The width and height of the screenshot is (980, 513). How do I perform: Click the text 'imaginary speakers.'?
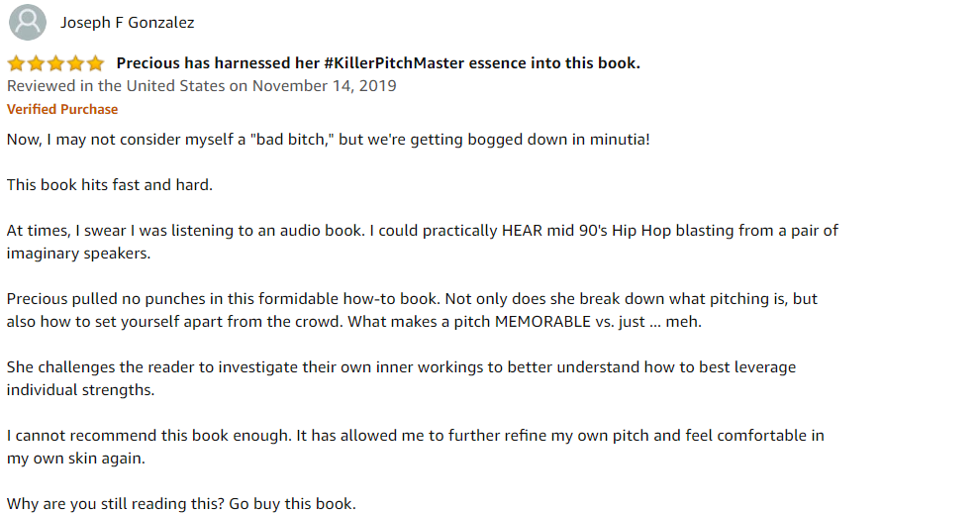[78, 254]
